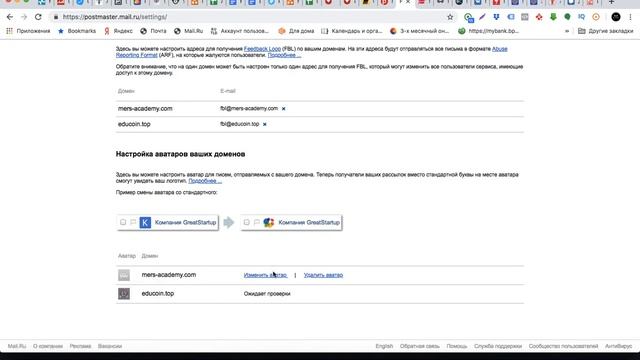Viewport: 640px width, 360px height.
Task: Open the Аккаунт пользов... bookmark
Action: [240, 31]
